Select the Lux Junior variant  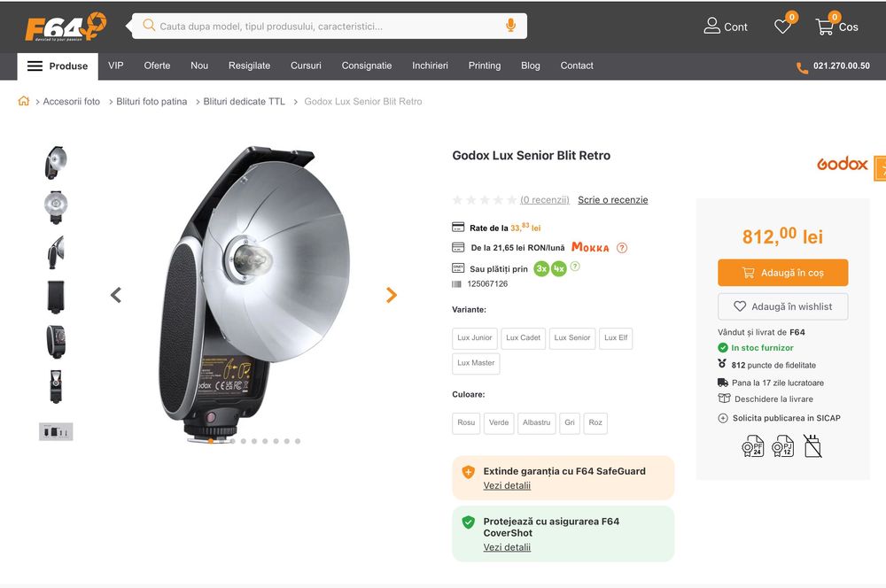(475, 337)
